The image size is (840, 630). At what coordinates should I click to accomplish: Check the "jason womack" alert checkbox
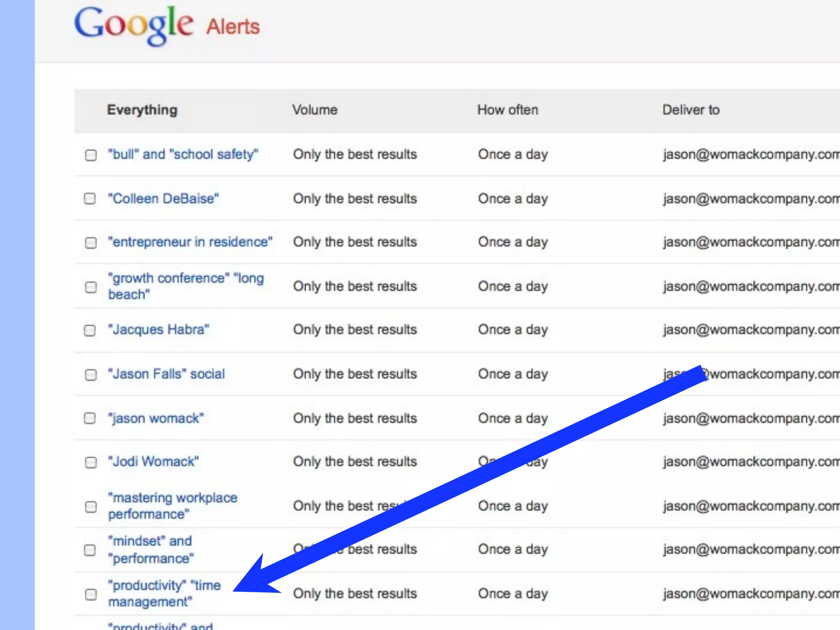point(90,418)
